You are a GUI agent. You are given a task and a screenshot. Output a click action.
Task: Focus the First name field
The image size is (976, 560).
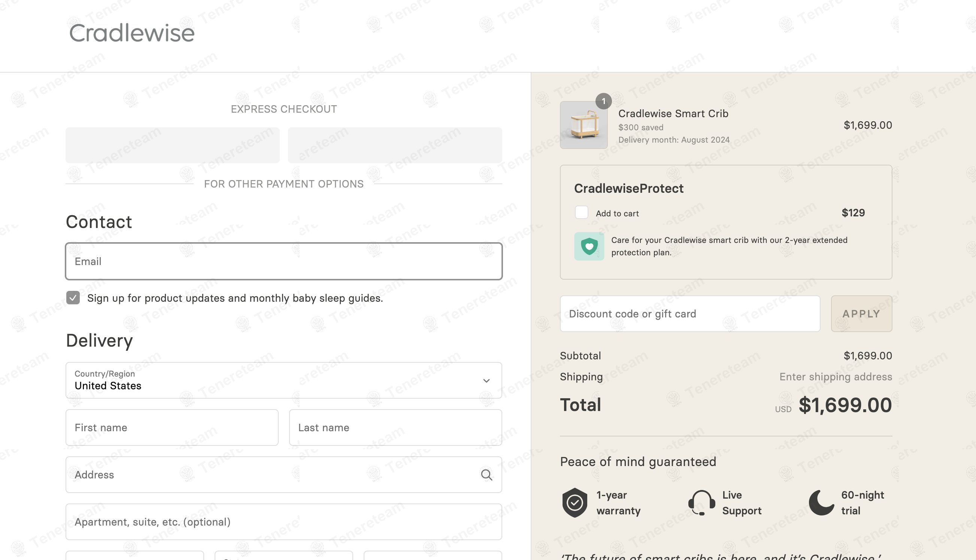click(172, 427)
